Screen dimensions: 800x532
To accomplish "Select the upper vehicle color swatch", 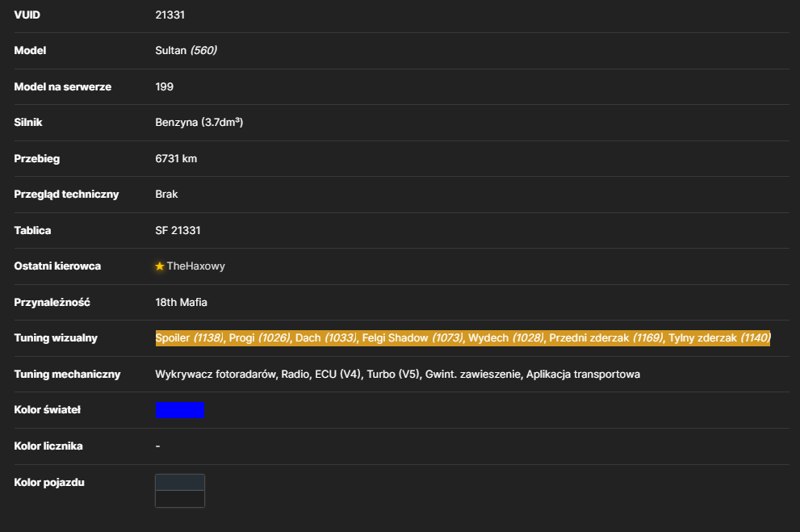I will pos(179,483).
